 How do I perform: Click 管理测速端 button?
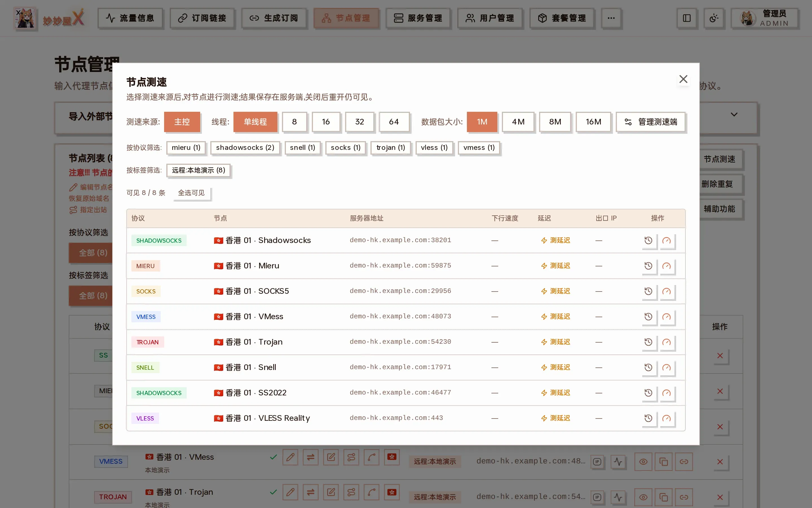point(651,122)
